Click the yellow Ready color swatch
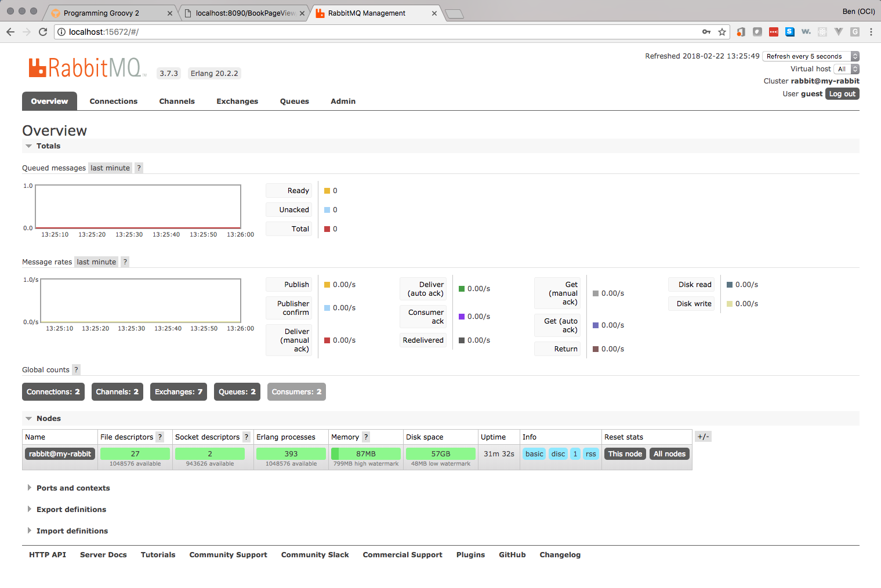 327,191
